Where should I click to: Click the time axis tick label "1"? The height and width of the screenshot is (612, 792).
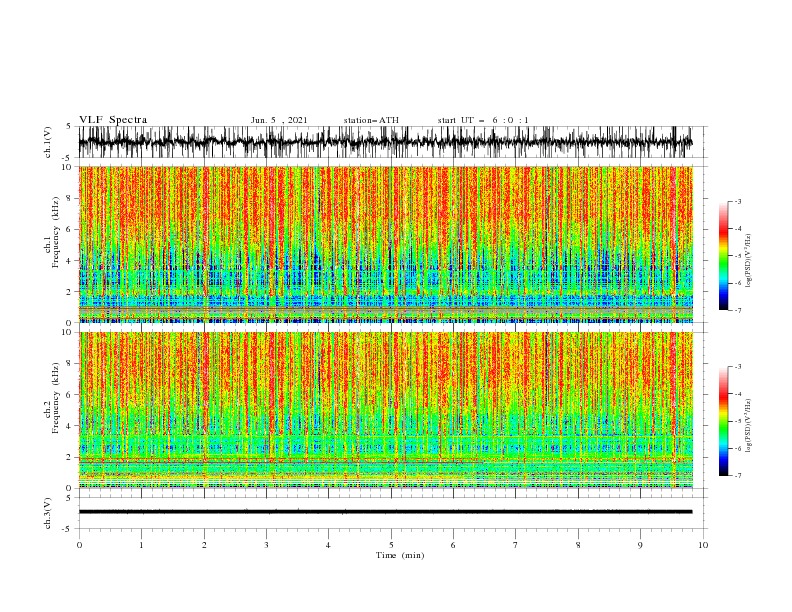tap(141, 545)
